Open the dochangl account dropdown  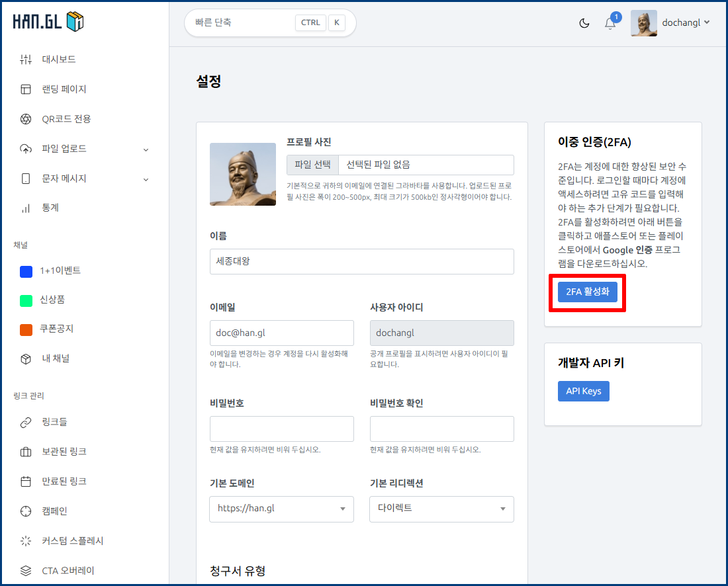pos(686,22)
